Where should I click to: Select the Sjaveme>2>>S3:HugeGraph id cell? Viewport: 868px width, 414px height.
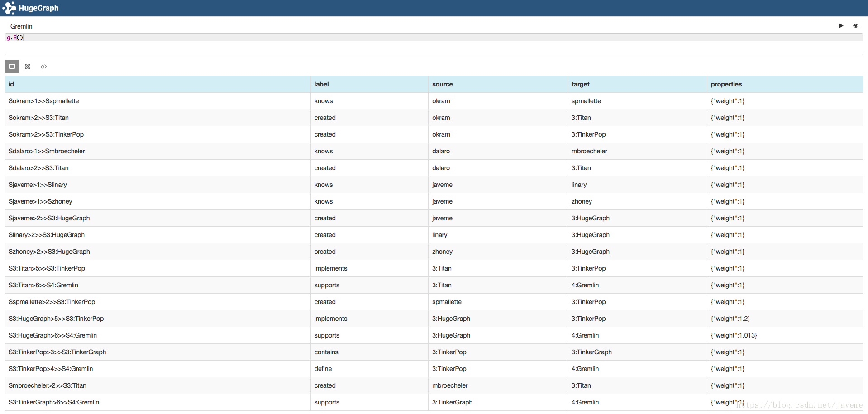point(157,218)
